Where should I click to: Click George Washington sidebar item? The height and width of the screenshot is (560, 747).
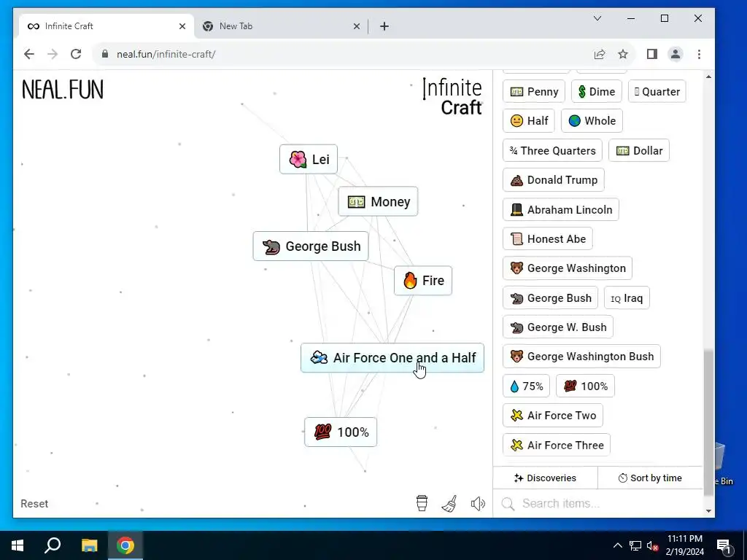point(568,268)
